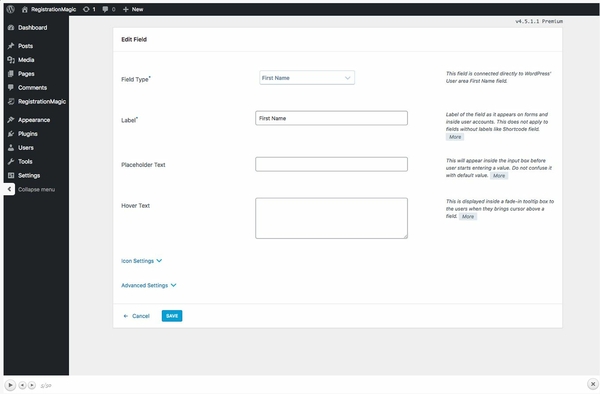Open the comments bubble icon in admin bar
Viewport: 600px width, 394px height.
pyautogui.click(x=105, y=9)
